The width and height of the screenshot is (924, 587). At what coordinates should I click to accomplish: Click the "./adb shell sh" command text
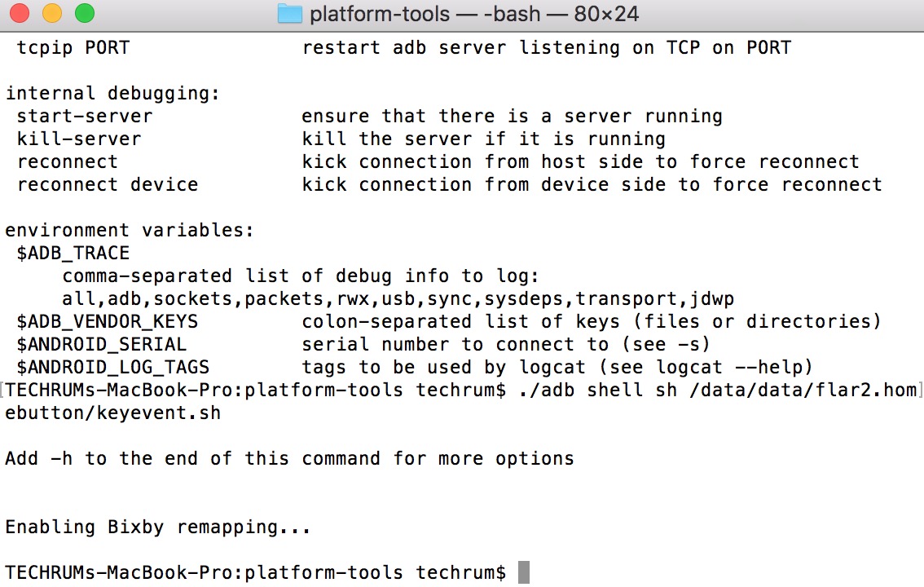[x=597, y=390]
